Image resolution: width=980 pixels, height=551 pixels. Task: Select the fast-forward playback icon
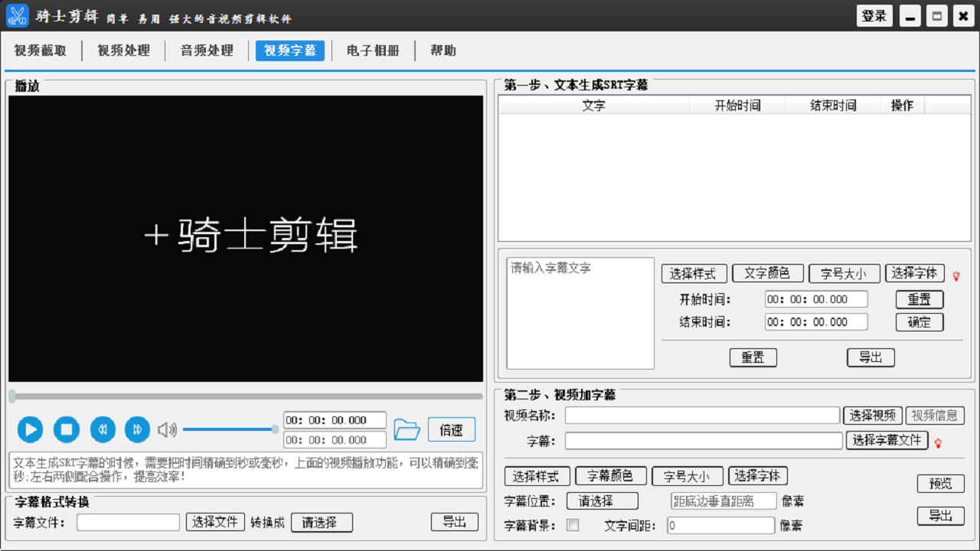coord(137,429)
